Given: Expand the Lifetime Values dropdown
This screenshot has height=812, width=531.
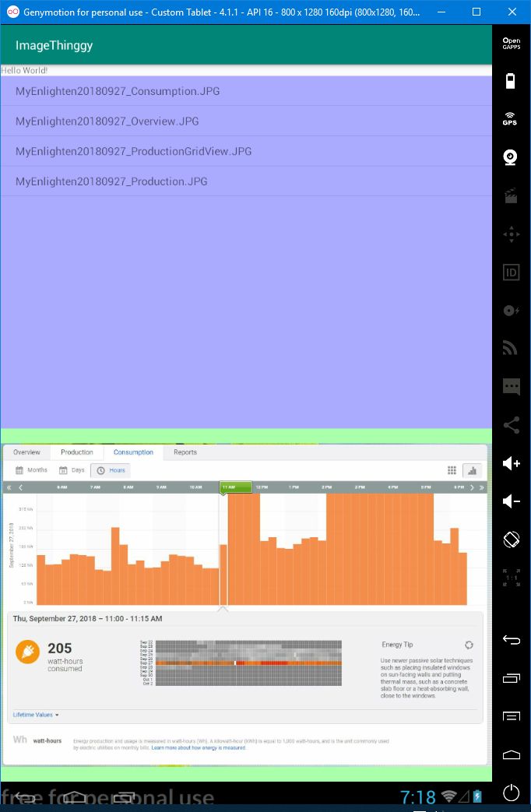Looking at the screenshot, I should [x=36, y=715].
